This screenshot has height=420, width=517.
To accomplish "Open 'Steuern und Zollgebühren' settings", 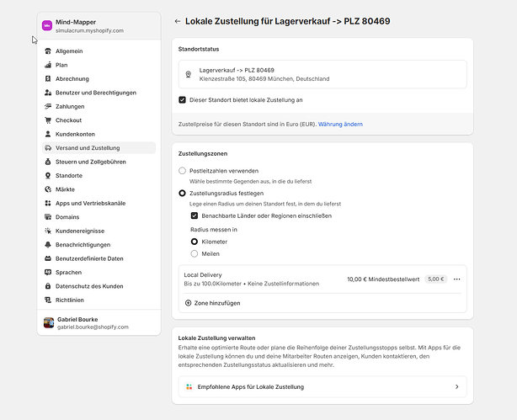I will point(91,162).
